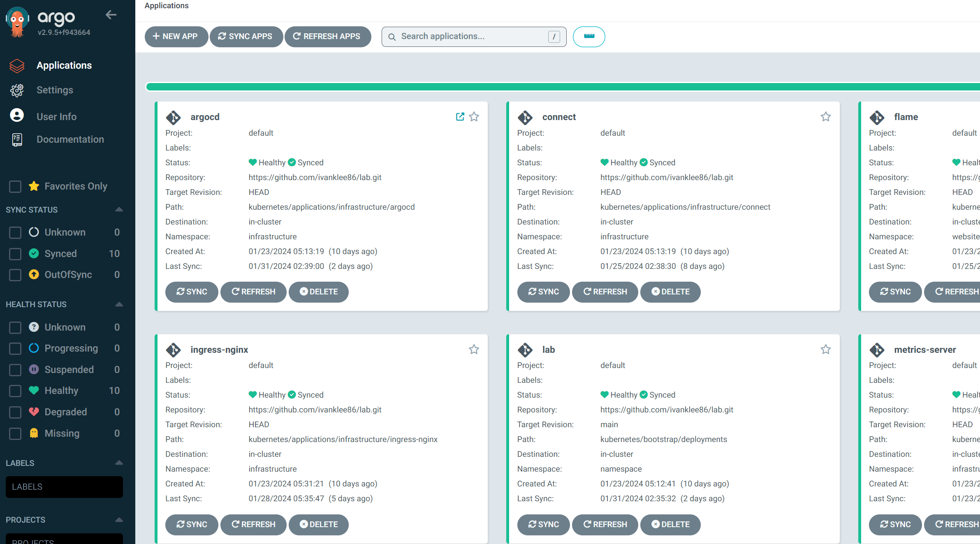This screenshot has width=980, height=544.
Task: Favorite the connect application star
Action: (825, 117)
